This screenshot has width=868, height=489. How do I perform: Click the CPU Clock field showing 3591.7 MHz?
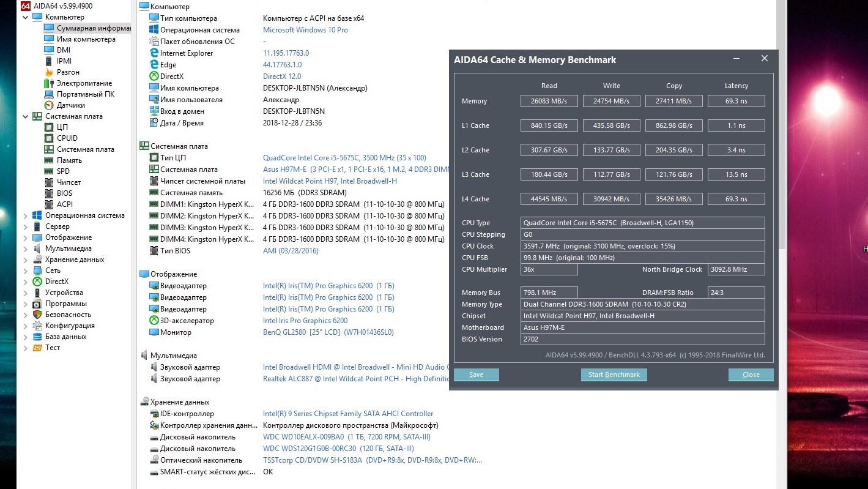642,246
